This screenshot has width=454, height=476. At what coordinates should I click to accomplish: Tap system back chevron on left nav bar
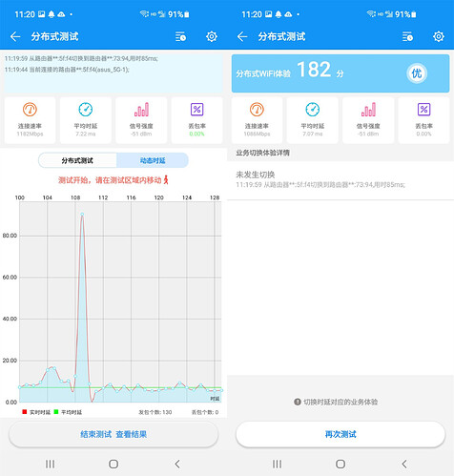(x=177, y=464)
